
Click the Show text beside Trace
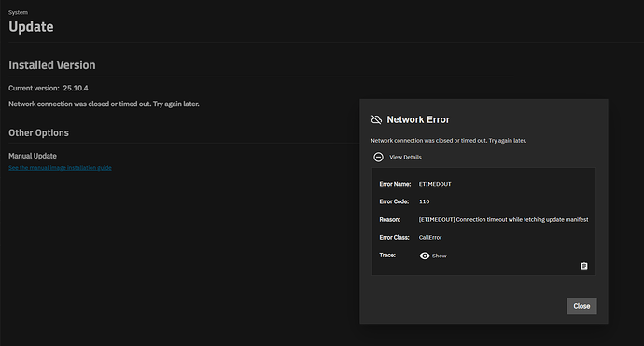coord(439,256)
